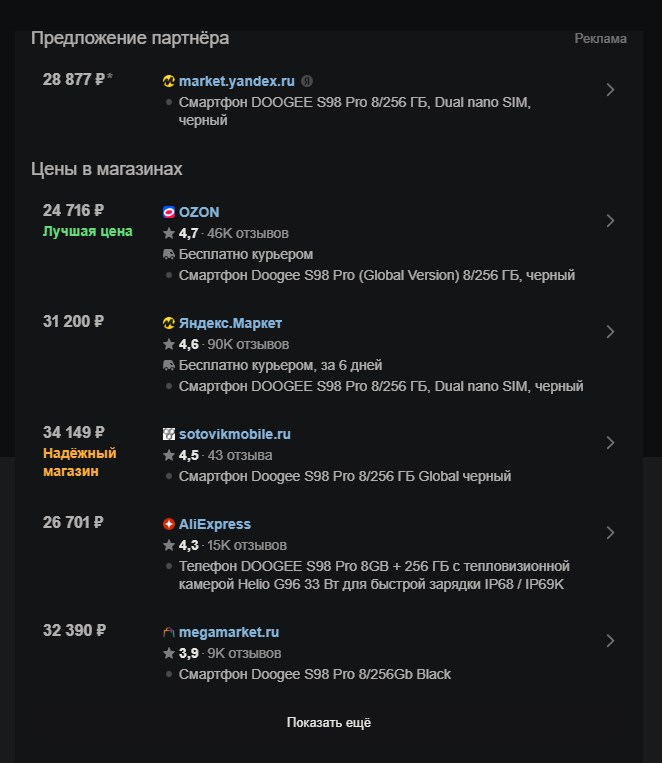This screenshot has height=763, width=662.
Task: Open the megamarket.ru offer chevron arrow
Action: coord(610,641)
